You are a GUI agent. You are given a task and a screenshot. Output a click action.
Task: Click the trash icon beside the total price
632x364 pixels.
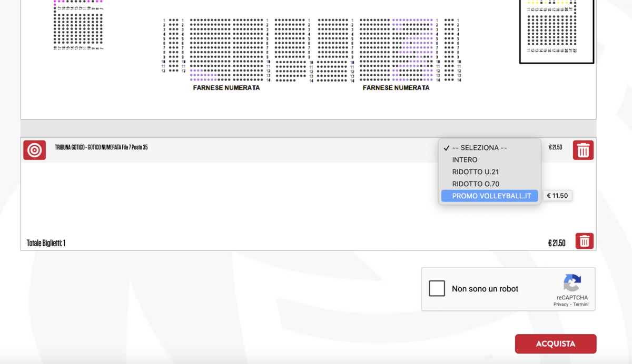click(x=584, y=241)
